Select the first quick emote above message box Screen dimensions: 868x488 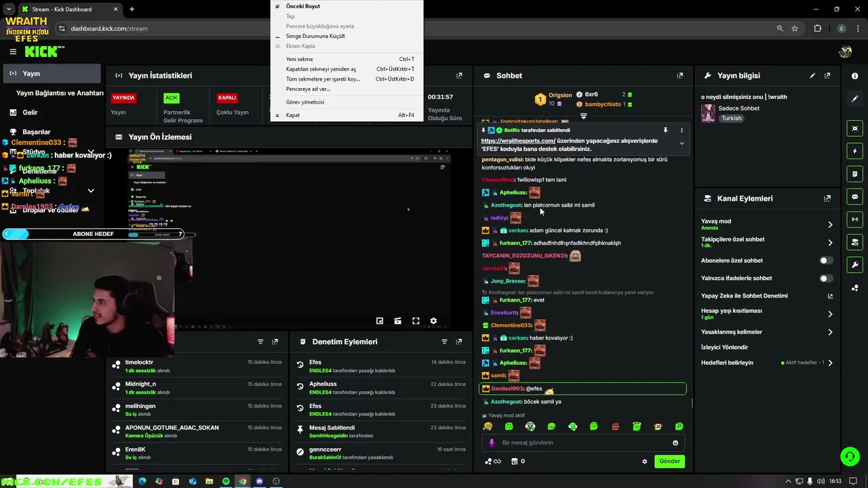point(488,426)
